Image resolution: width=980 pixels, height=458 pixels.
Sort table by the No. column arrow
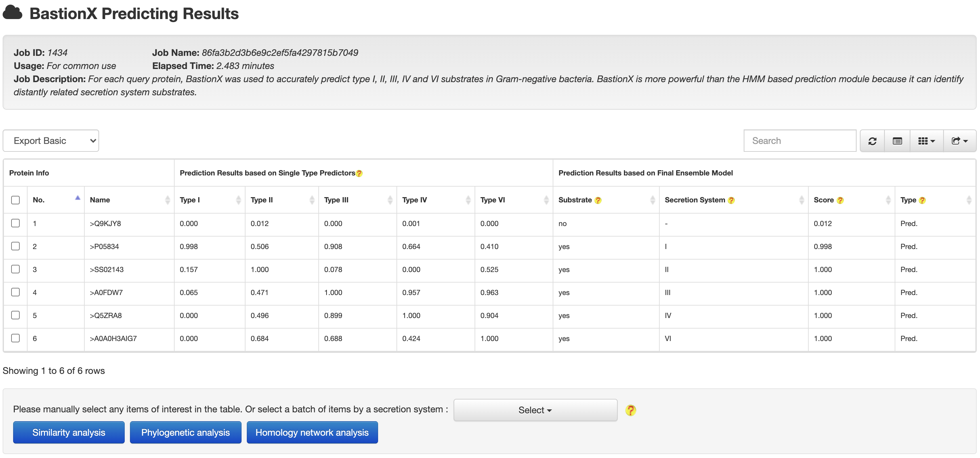tap(77, 198)
